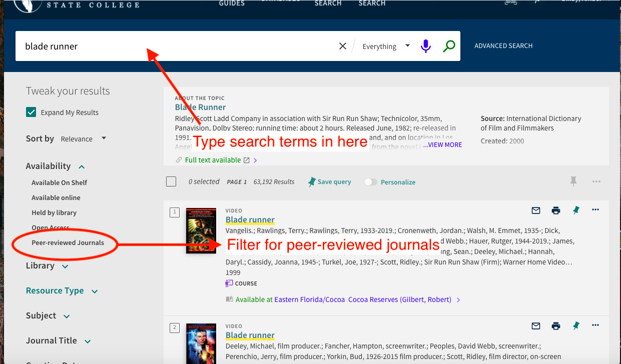Filter by Available On Shelf
Screen dimensions: 621x364
coord(60,182)
